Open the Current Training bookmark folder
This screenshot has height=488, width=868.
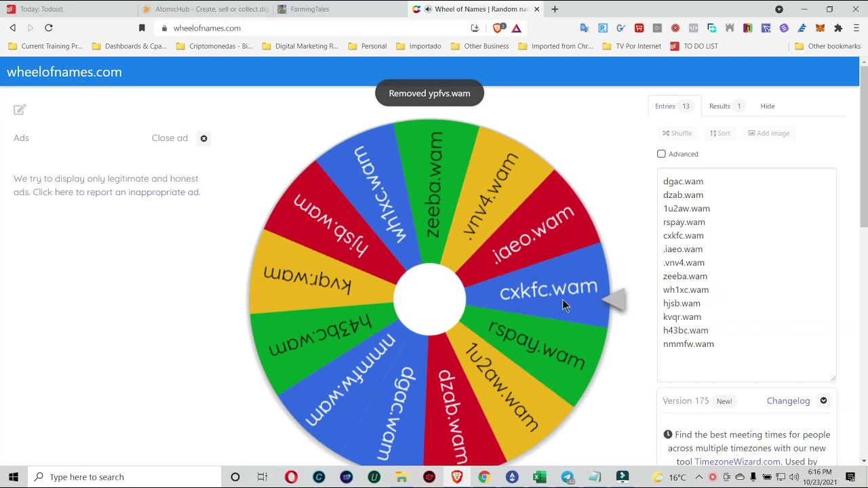click(45, 46)
